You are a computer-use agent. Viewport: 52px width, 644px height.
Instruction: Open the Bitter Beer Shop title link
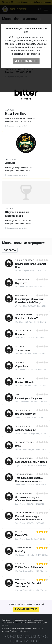(16, 113)
